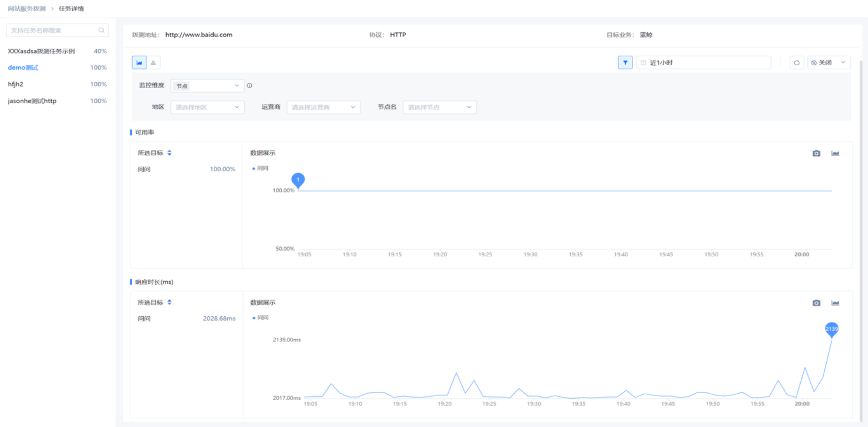
Task: Toggle 问问 legend in 响应时长 chart
Action: 260,318
